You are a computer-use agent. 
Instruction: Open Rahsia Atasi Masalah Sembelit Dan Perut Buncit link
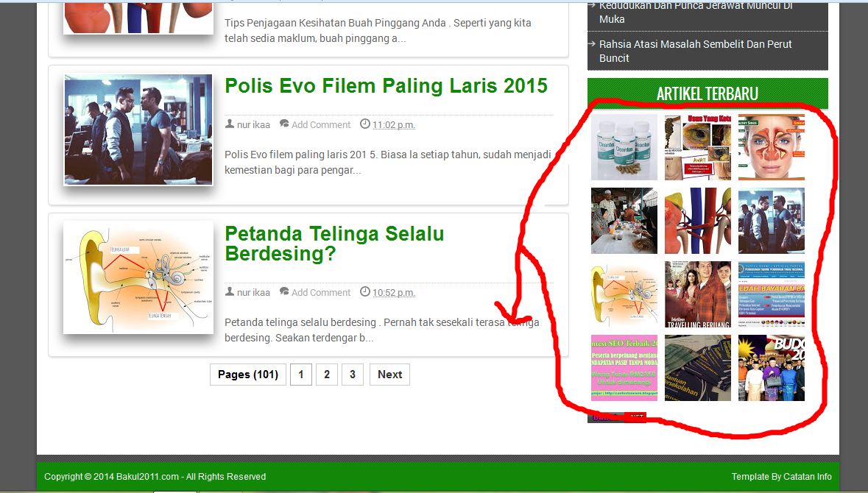point(695,51)
